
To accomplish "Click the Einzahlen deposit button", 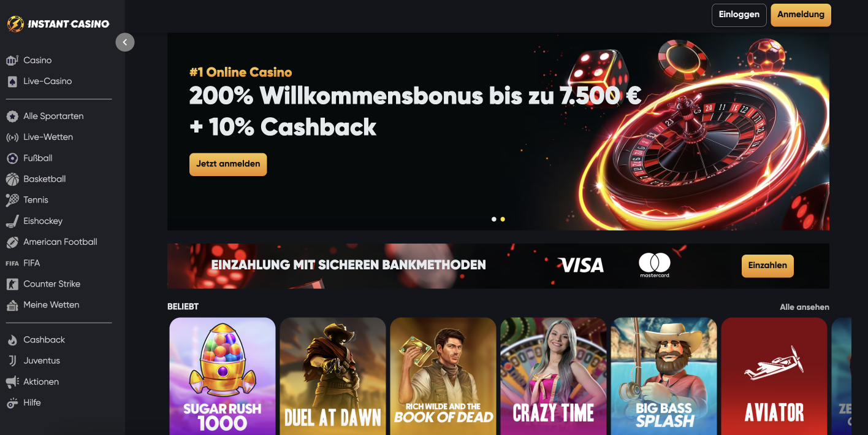I will (x=767, y=266).
